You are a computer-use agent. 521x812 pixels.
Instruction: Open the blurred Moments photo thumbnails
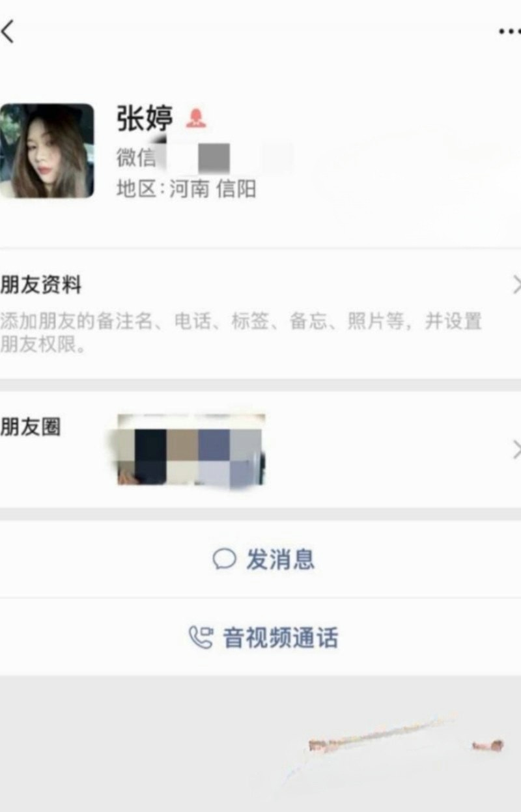pos(190,450)
